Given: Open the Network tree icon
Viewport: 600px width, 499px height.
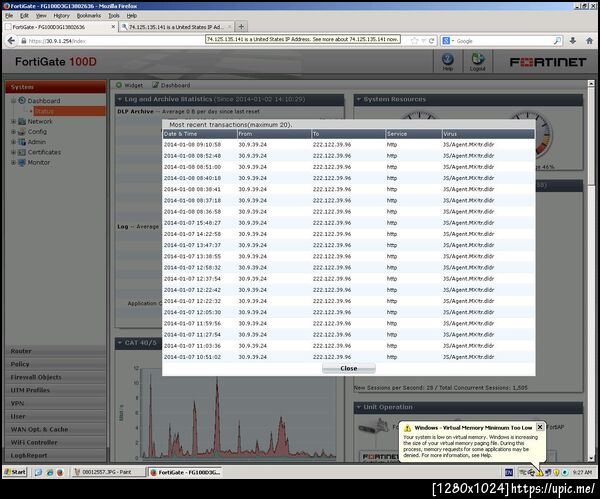Looking at the screenshot, I should point(22,121).
